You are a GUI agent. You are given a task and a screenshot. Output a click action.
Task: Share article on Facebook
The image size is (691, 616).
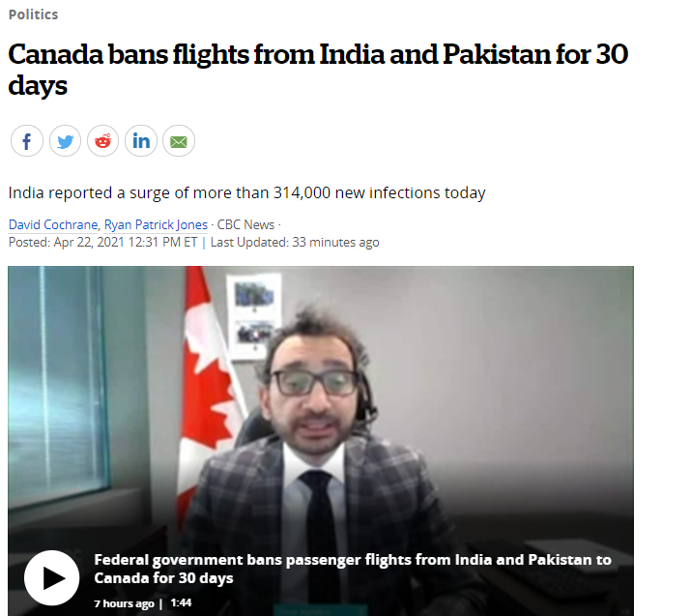click(27, 141)
